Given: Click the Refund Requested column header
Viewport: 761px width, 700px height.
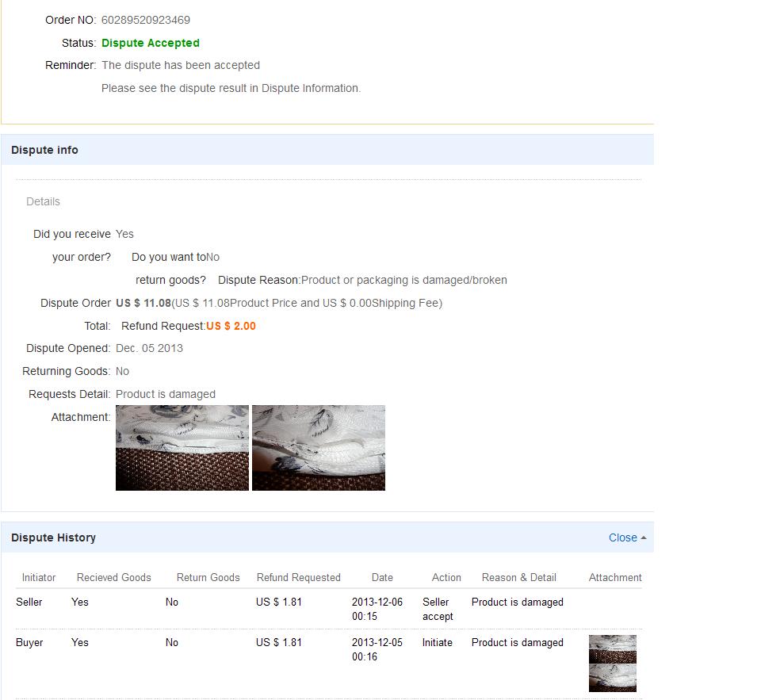Looking at the screenshot, I should (298, 577).
